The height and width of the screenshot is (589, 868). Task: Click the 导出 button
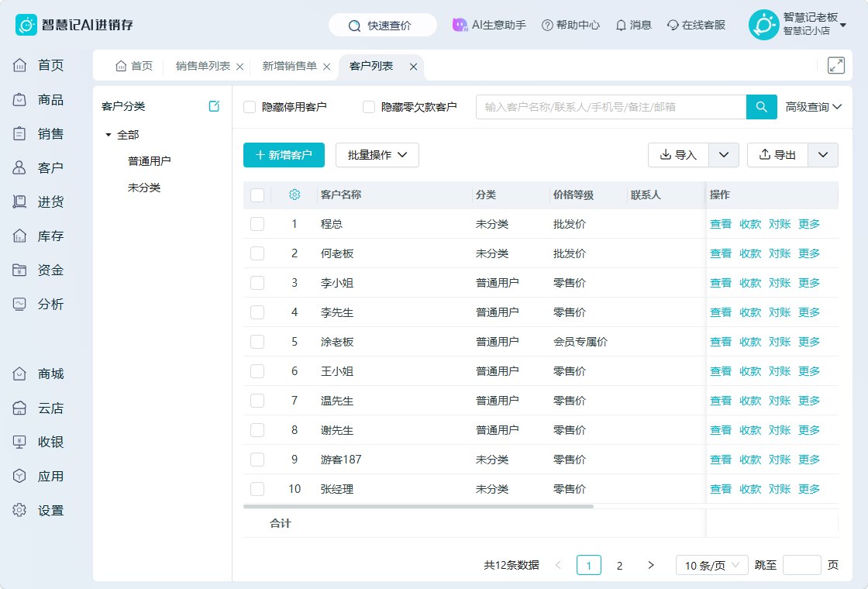(x=777, y=155)
